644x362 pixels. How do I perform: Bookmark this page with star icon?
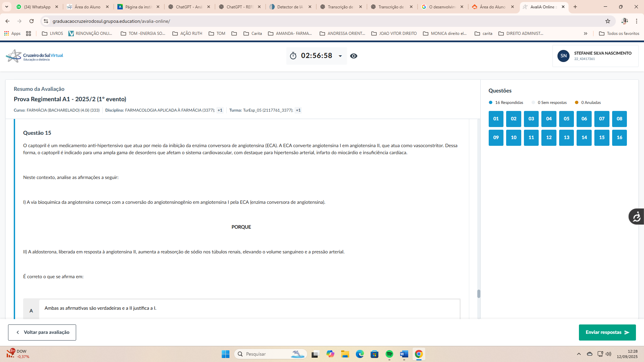click(608, 21)
